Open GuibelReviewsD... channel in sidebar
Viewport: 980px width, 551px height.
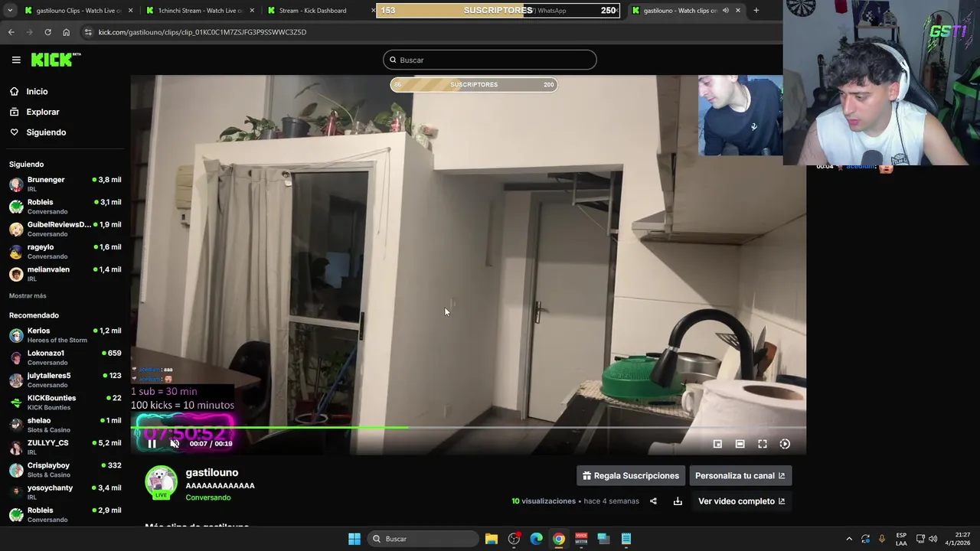coord(65,229)
